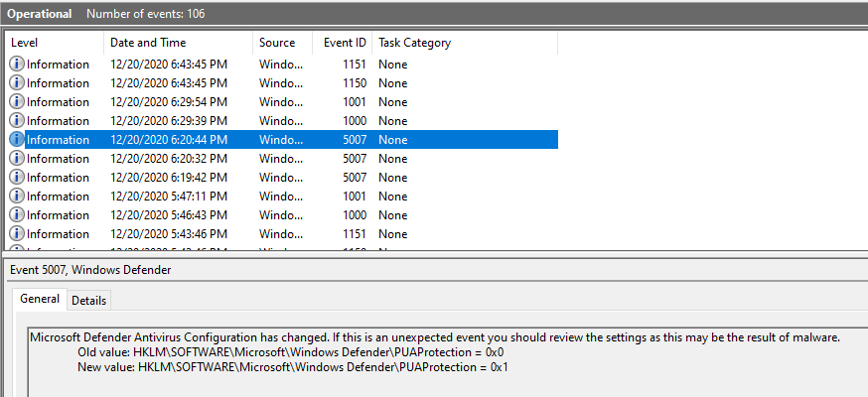Select the event dated 12/20/2020 6:19:42 PM
The width and height of the screenshot is (868, 397).
[x=282, y=177]
